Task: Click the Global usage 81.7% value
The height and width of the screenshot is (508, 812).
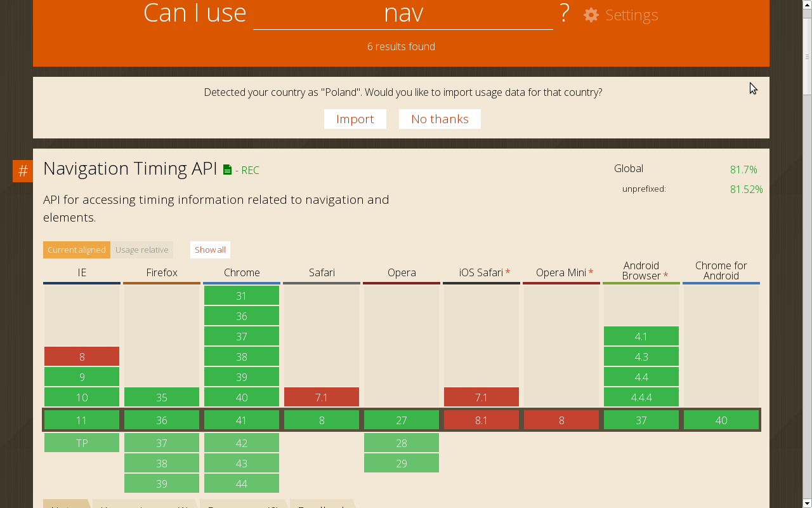Action: click(x=743, y=170)
